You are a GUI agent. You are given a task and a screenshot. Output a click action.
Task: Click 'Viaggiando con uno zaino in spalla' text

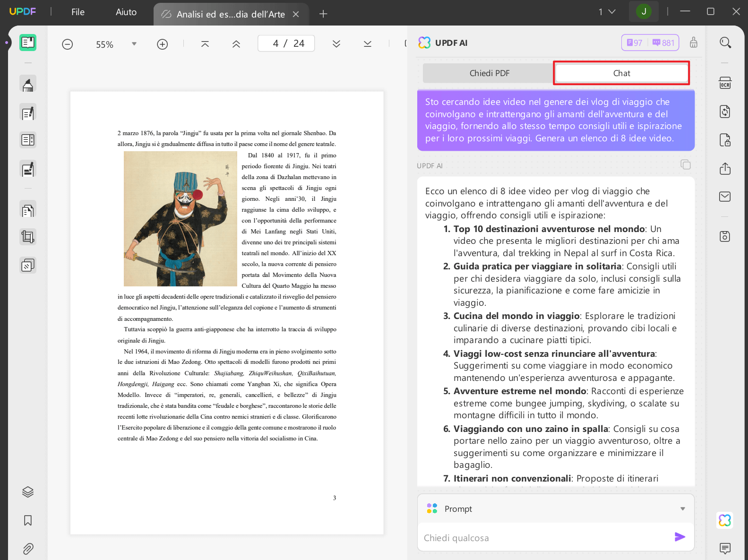click(x=531, y=429)
